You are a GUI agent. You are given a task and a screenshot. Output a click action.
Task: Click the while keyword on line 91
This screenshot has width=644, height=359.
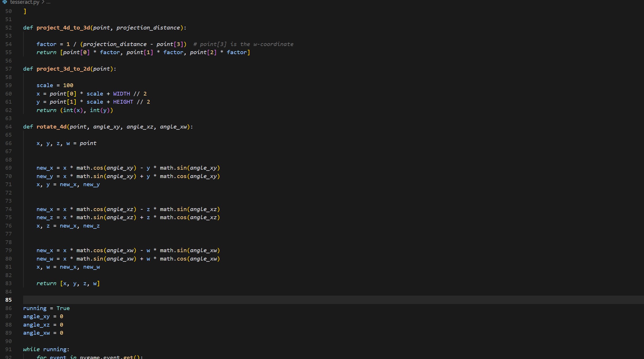click(31, 349)
